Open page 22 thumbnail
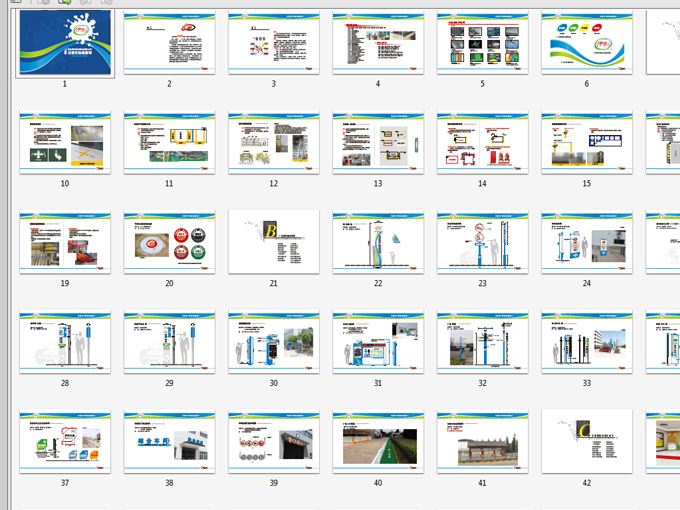680x510 pixels. (378, 242)
